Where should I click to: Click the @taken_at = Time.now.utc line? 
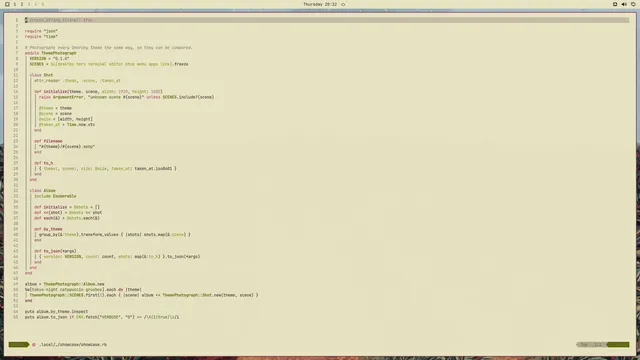point(67,124)
